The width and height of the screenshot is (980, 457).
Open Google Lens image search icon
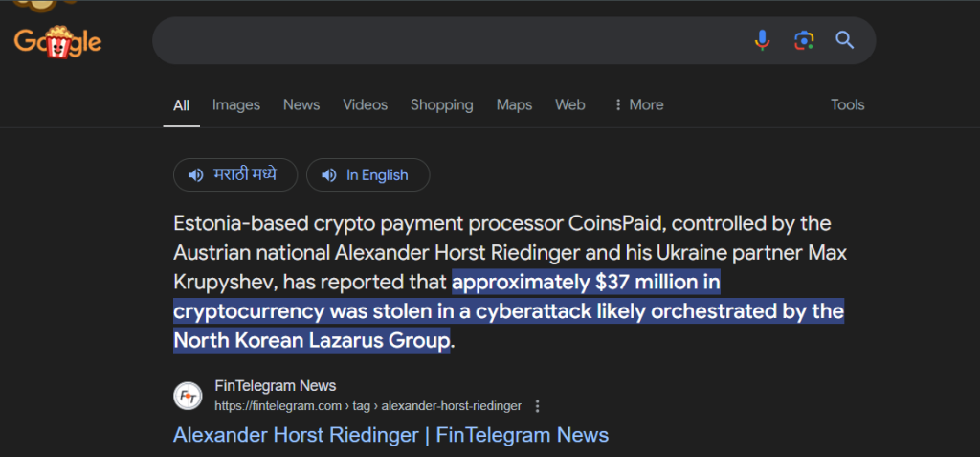coord(804,40)
